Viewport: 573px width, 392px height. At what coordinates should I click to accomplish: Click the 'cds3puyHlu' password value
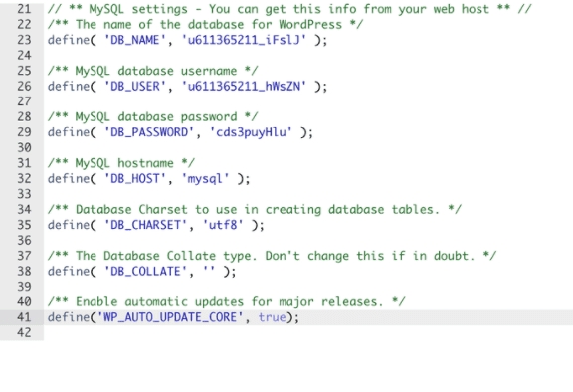251,132
